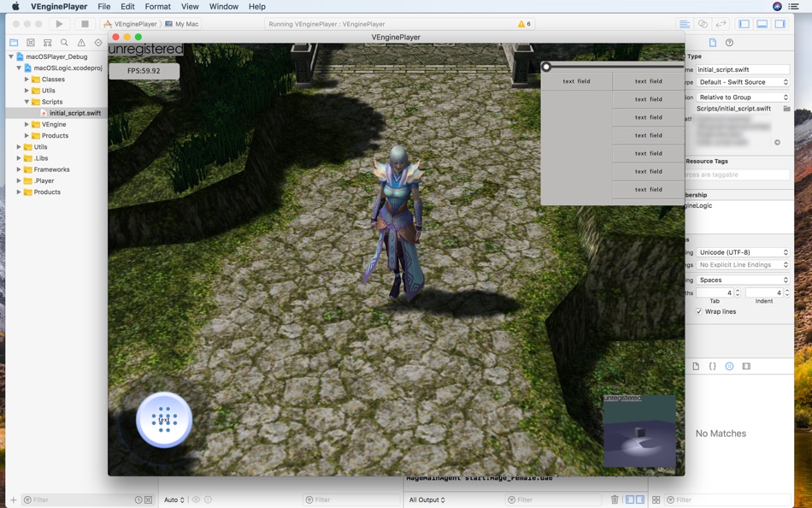The height and width of the screenshot is (508, 812).
Task: Click the Quick Look eye icon in debug bar
Action: click(x=197, y=499)
